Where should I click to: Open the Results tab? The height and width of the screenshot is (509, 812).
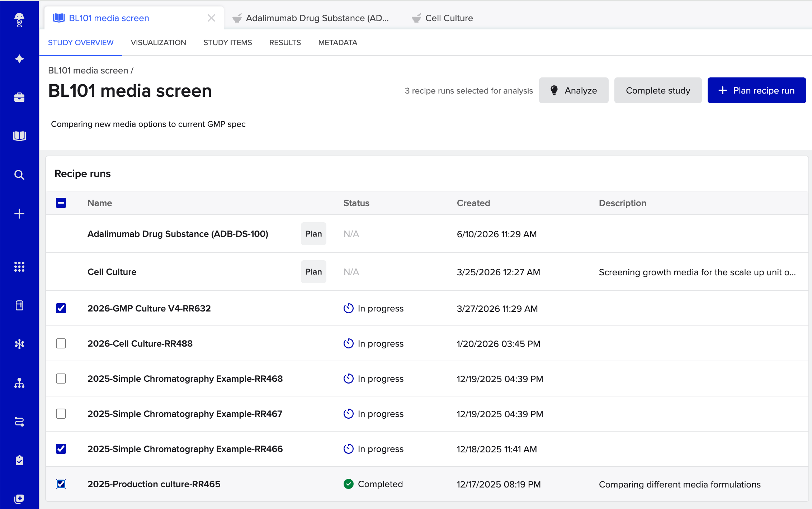pyautogui.click(x=285, y=43)
